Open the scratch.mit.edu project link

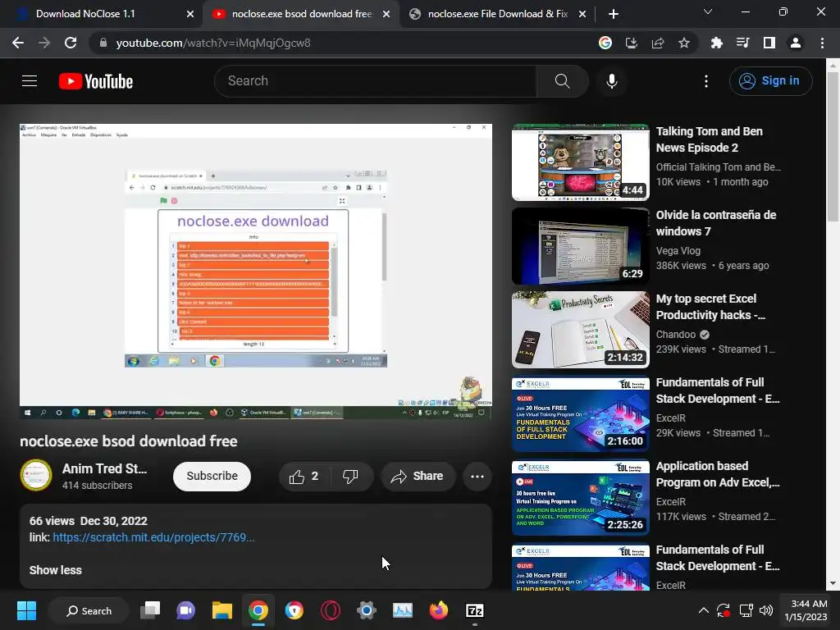(153, 537)
